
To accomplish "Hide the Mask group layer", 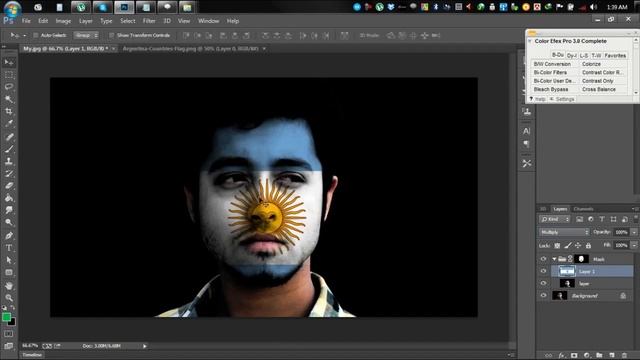I will click(x=543, y=259).
